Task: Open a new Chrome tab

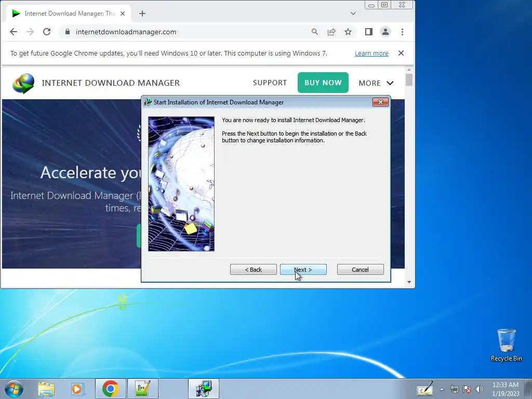Action: [142, 14]
